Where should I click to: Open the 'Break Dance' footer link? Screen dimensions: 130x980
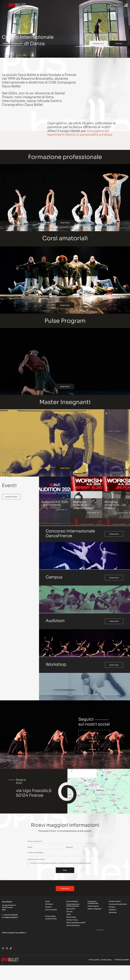[x=71, y=917]
